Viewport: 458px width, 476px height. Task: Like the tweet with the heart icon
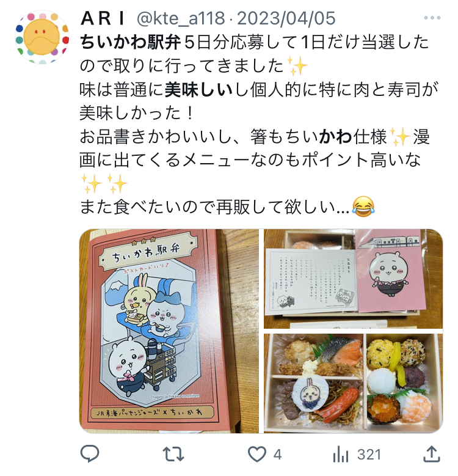[257, 455]
